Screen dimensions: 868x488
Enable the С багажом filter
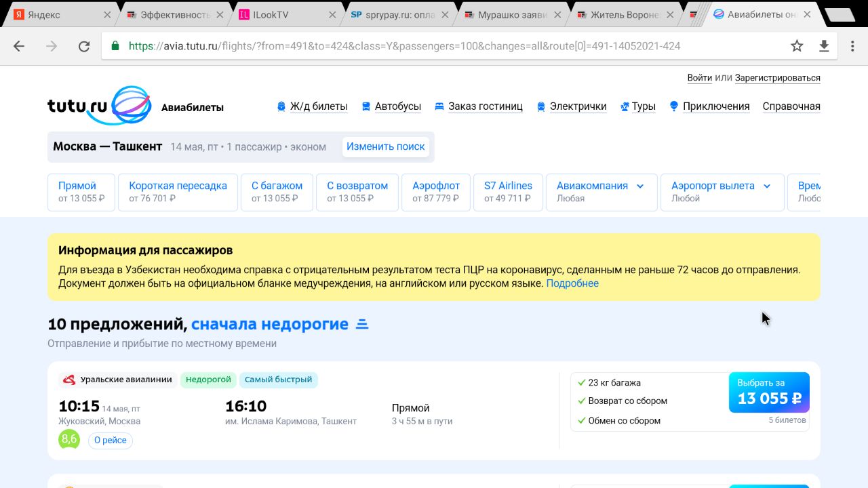point(277,192)
